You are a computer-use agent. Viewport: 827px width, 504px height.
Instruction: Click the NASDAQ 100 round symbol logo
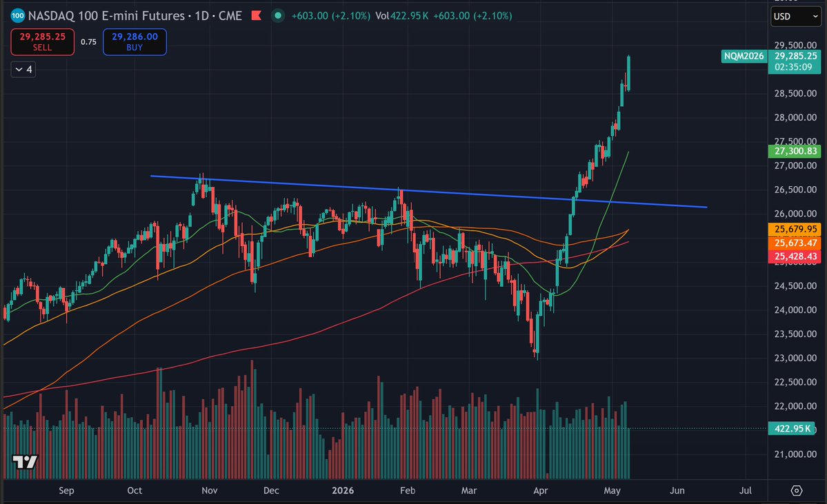tap(17, 16)
